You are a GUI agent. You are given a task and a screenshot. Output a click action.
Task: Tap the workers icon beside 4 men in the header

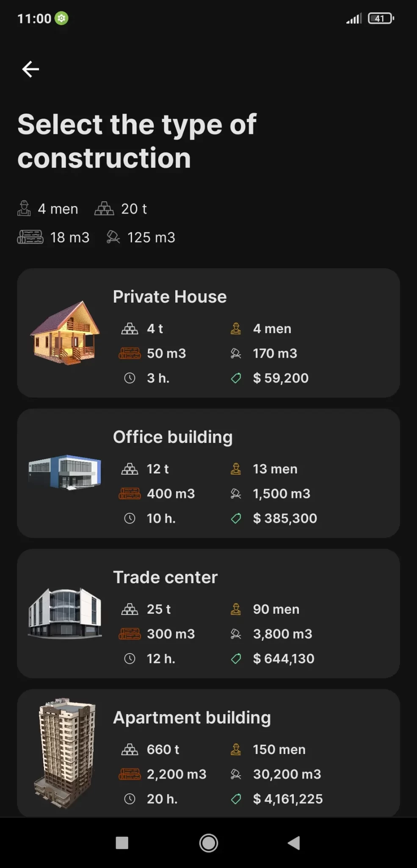[24, 209]
